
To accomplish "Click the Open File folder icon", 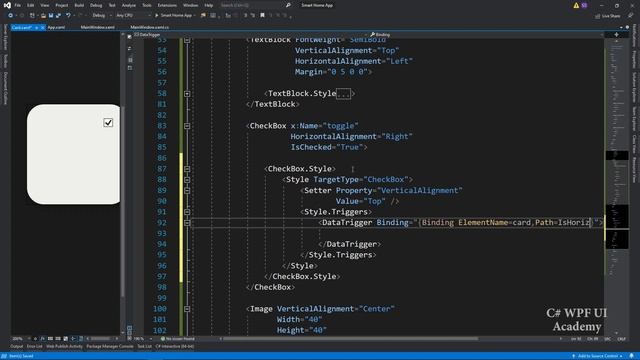I will click(x=43, y=16).
